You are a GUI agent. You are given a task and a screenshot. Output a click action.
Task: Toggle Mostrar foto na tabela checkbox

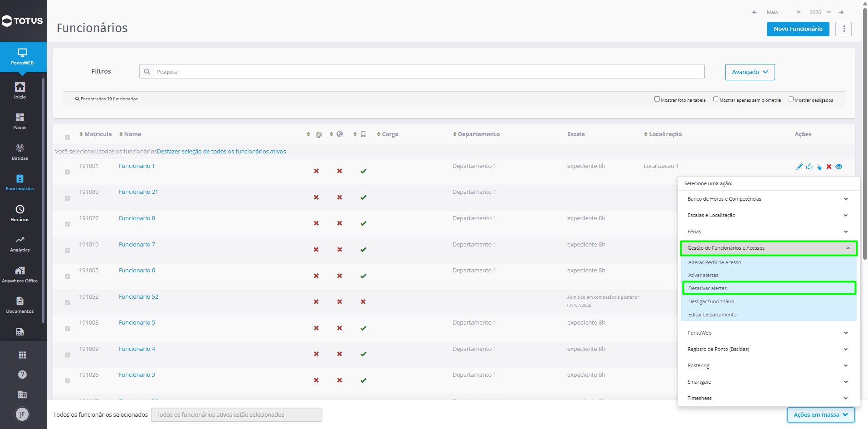pos(657,99)
